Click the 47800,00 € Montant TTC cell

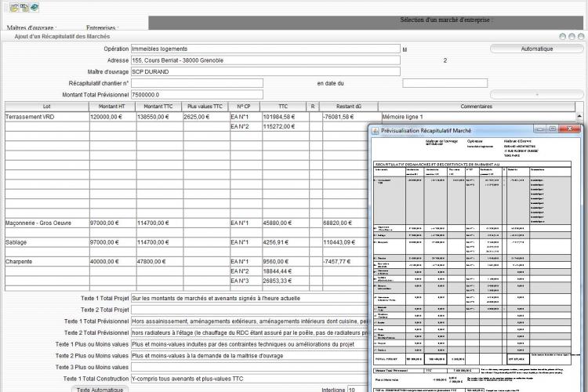pyautogui.click(x=160, y=261)
